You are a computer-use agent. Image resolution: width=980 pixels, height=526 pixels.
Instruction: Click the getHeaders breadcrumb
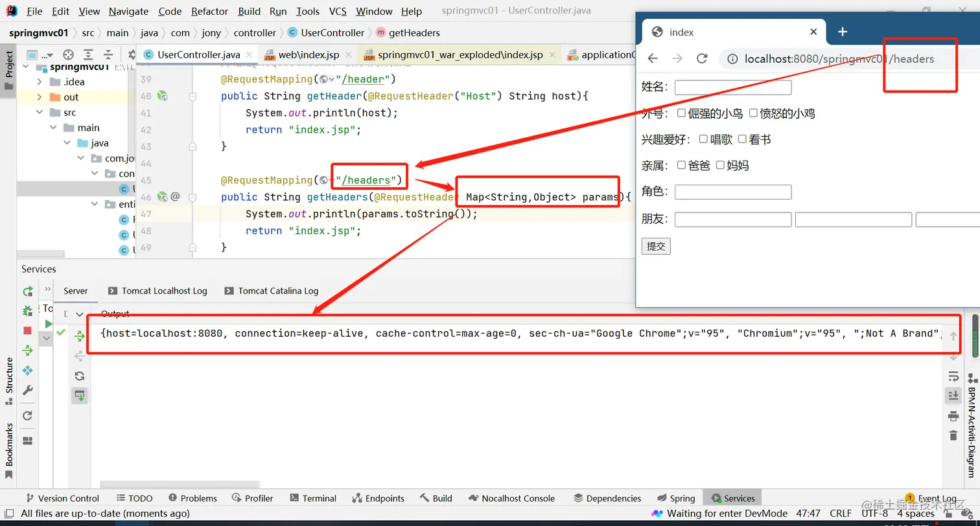tap(408, 32)
